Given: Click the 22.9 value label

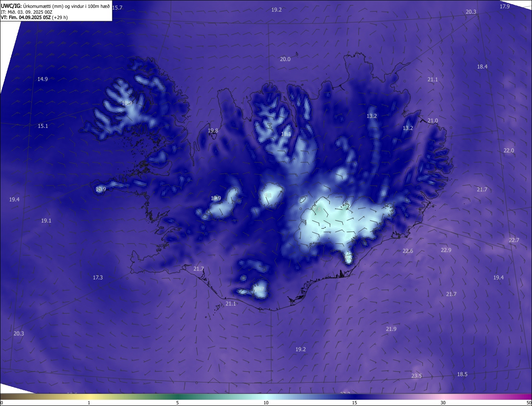Looking at the screenshot, I should click(x=446, y=250).
